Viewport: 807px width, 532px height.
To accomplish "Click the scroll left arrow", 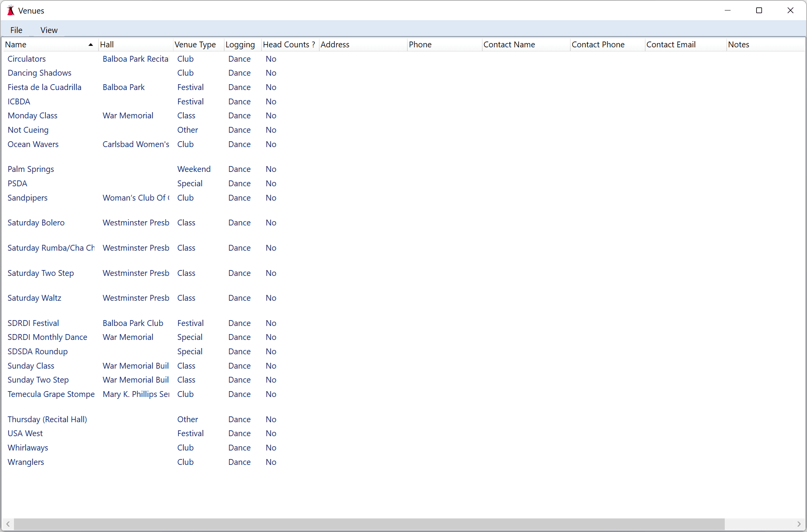I will [x=8, y=524].
